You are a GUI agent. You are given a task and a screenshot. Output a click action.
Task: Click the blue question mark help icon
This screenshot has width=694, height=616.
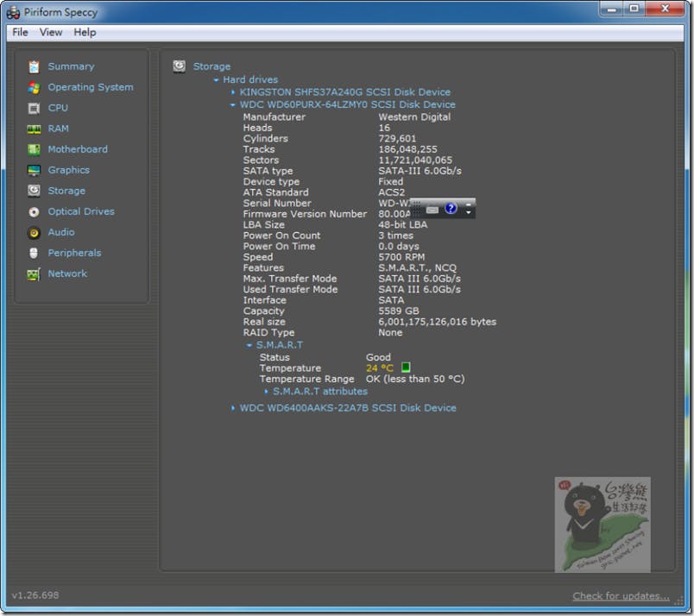coord(451,209)
